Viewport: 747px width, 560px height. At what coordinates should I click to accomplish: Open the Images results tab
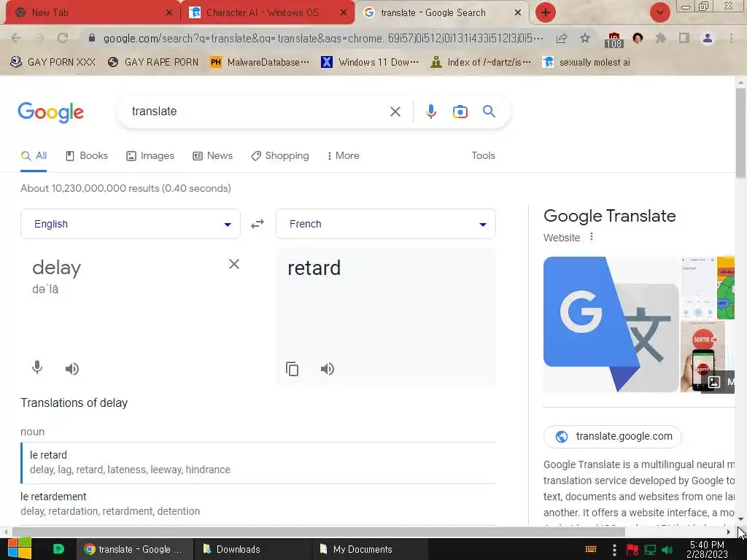[x=150, y=156]
